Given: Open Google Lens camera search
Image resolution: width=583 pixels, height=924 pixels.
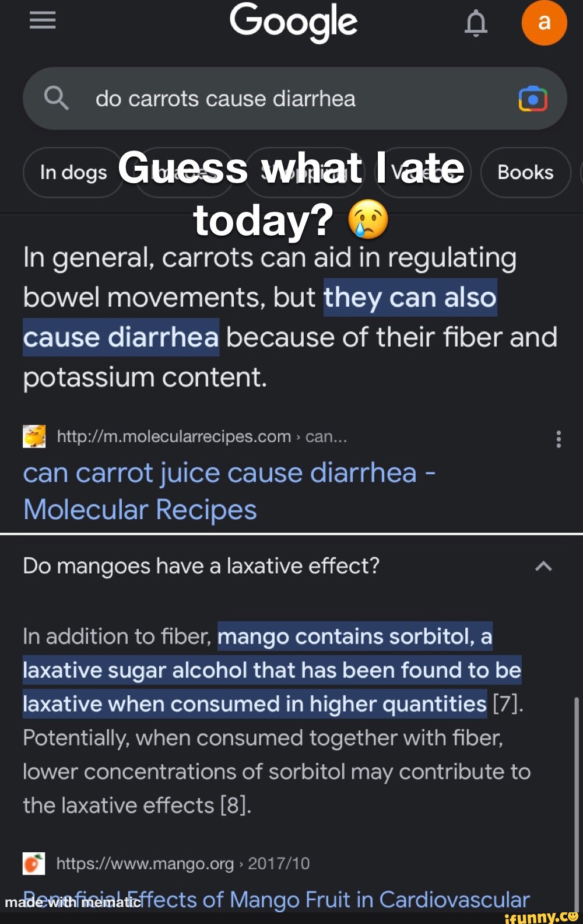Looking at the screenshot, I should click(x=533, y=99).
